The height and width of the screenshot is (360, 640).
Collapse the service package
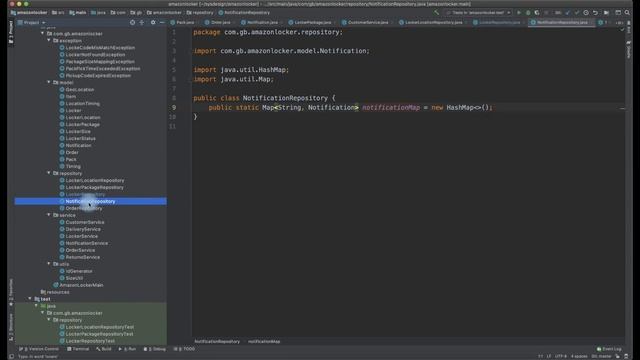49,215
